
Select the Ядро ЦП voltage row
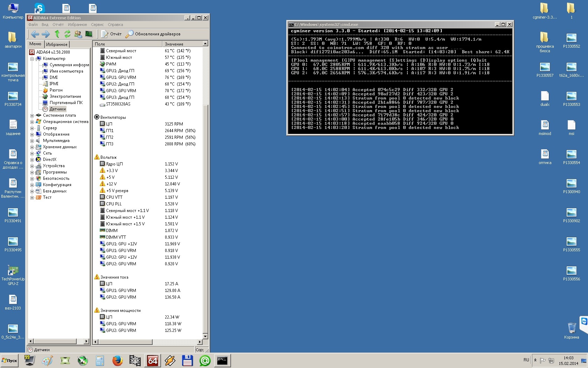coord(148,164)
